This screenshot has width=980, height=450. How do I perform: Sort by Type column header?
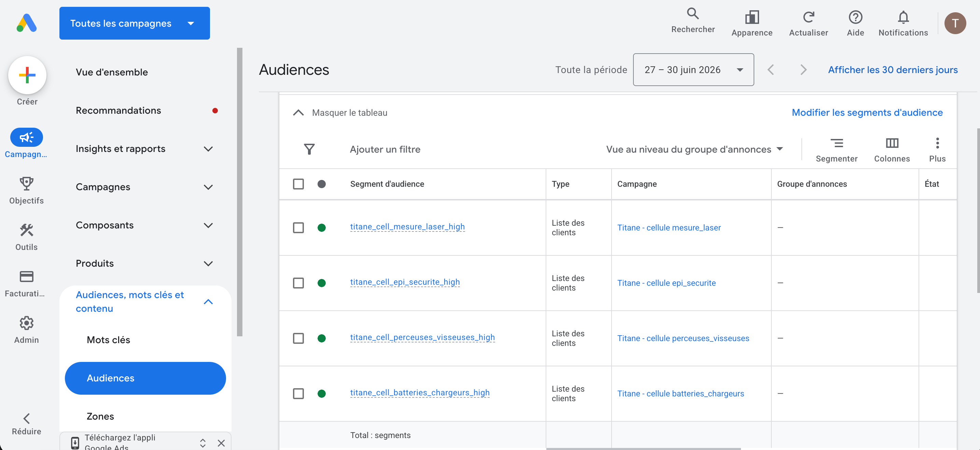tap(560, 184)
